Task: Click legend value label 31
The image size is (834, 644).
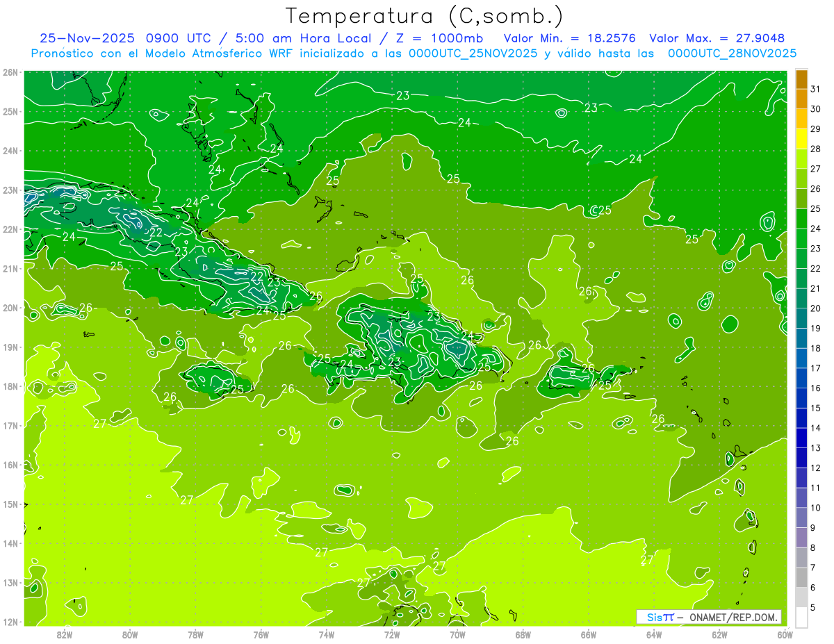Action: point(815,89)
